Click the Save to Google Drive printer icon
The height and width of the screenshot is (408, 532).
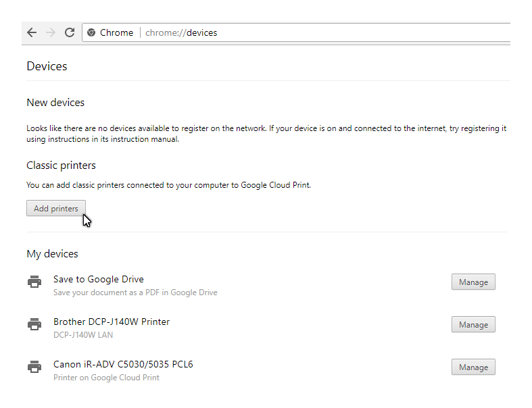click(34, 282)
